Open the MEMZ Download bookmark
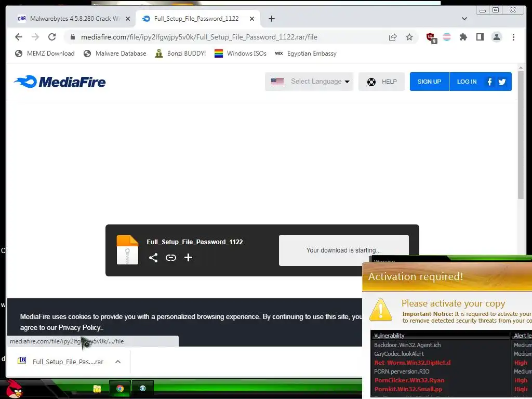532x399 pixels. tap(45, 54)
